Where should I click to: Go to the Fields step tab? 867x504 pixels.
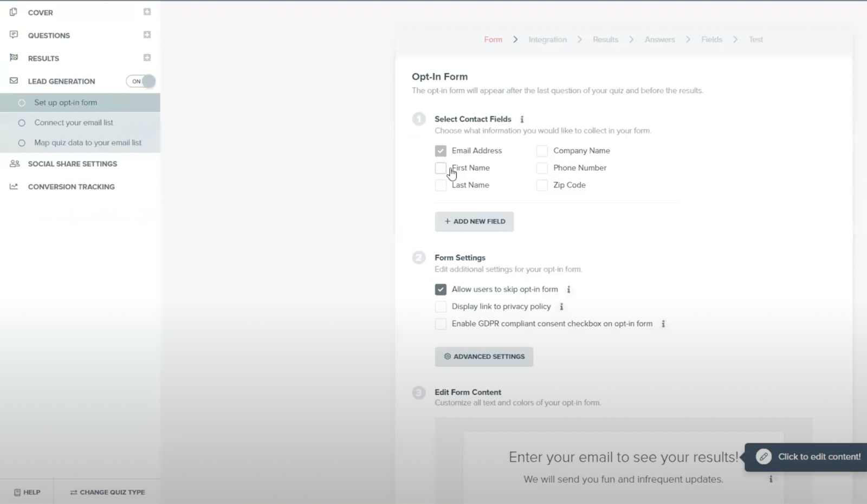(711, 40)
